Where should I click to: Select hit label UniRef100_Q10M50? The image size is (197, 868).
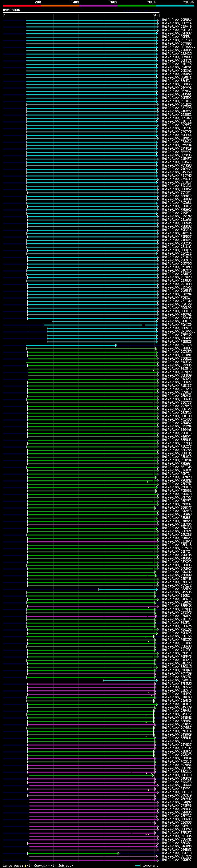[x=177, y=74]
